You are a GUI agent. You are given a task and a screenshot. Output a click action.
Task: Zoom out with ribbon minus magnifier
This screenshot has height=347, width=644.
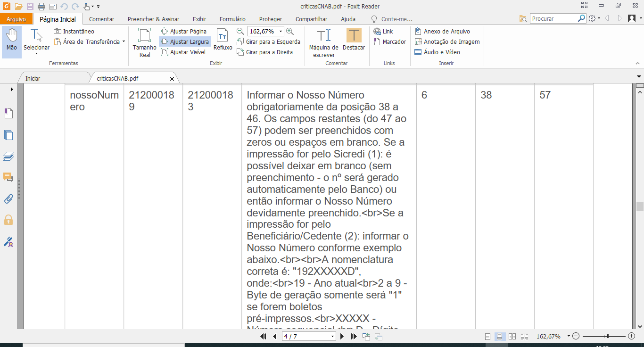click(240, 31)
